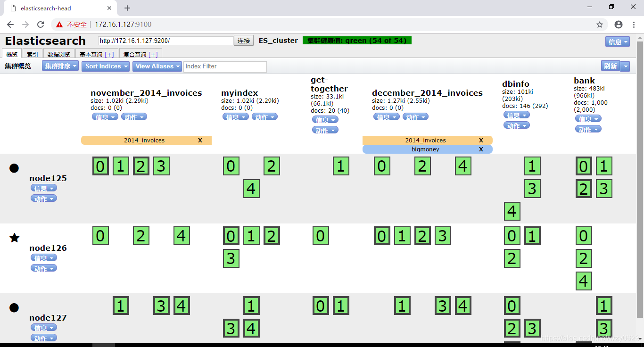Switch to the 索引 tab
The height and width of the screenshot is (347, 644).
(33, 54)
